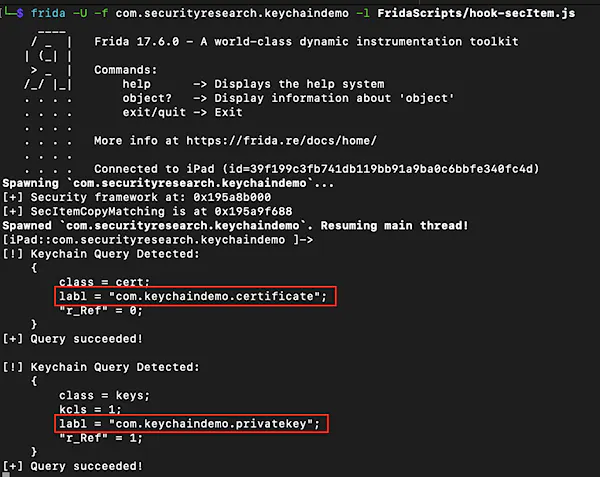The image size is (600, 477).
Task: Click the Connected to iPad device line
Action: click(317, 167)
